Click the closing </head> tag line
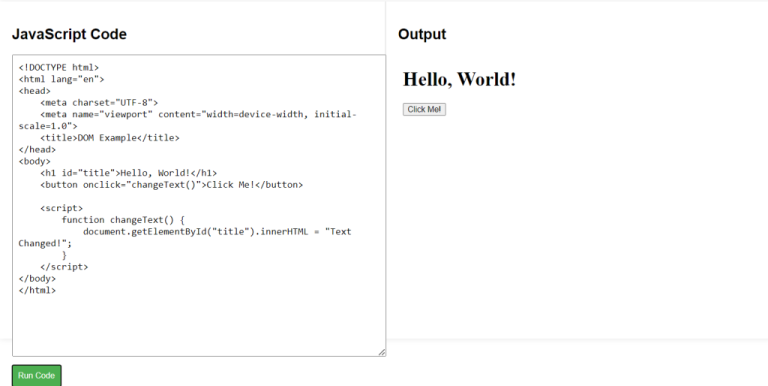Image resolution: width=768 pixels, height=386 pixels. [37, 150]
